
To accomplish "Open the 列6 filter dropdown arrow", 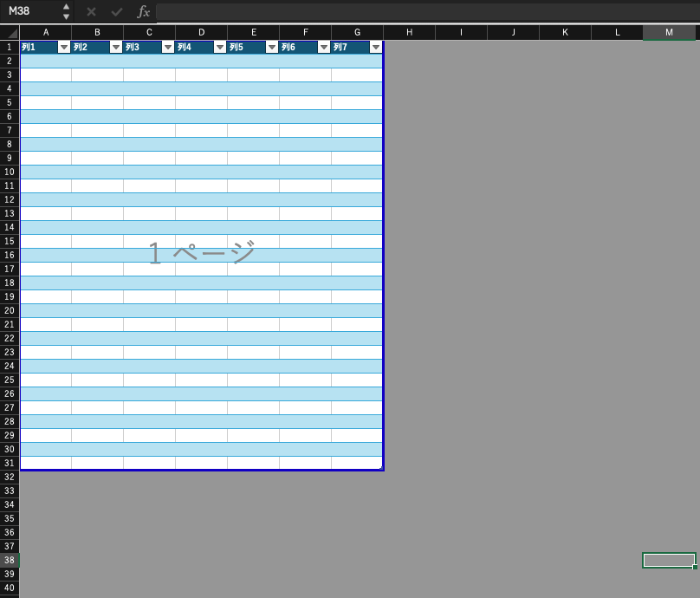I will coord(323,48).
